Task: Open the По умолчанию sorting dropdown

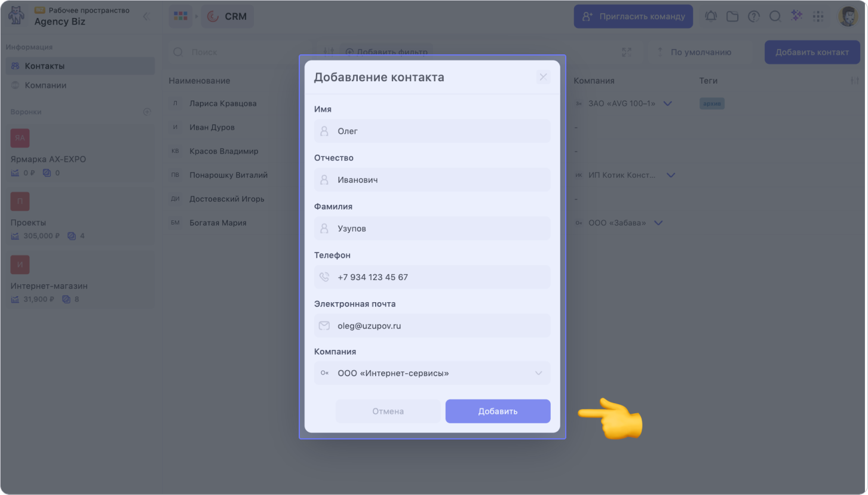Action: coord(694,52)
